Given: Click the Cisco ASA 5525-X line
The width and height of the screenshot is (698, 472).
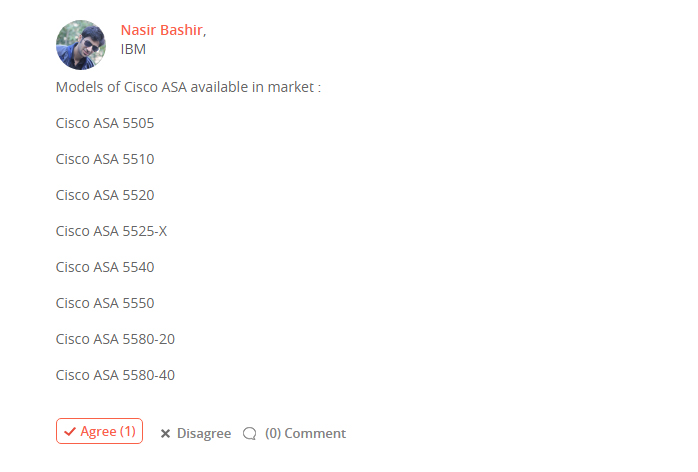Looking at the screenshot, I should 111,231.
